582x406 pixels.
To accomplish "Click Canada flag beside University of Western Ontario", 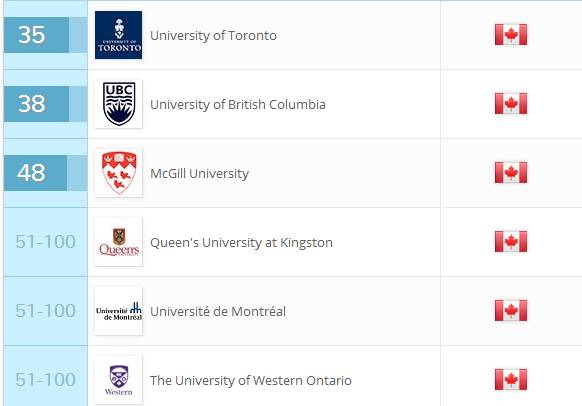I will 511,380.
